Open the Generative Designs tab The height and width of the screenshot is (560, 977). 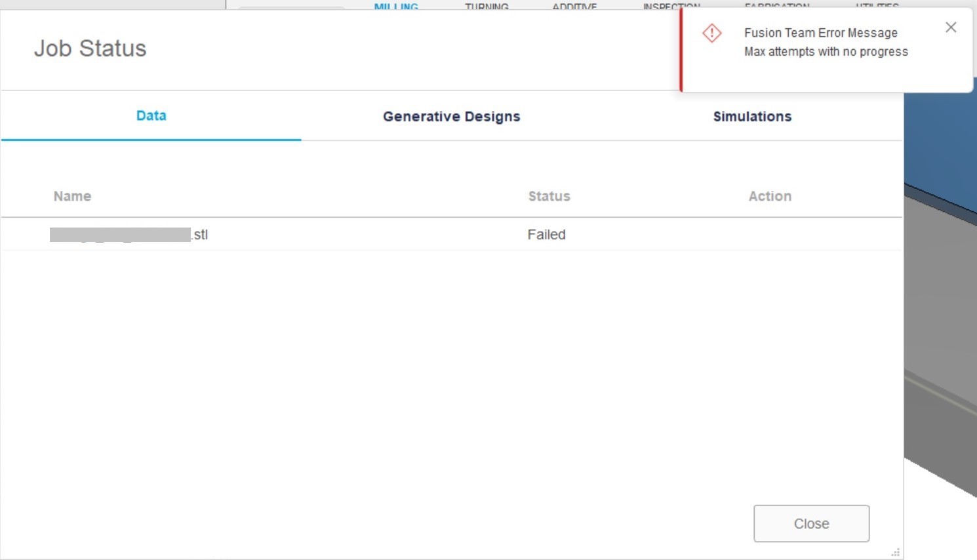tap(451, 116)
